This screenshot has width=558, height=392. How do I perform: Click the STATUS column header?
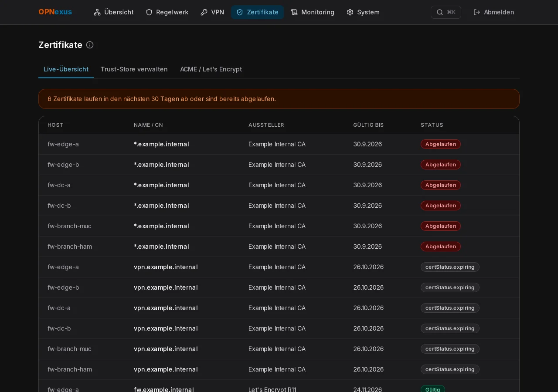[x=432, y=125]
